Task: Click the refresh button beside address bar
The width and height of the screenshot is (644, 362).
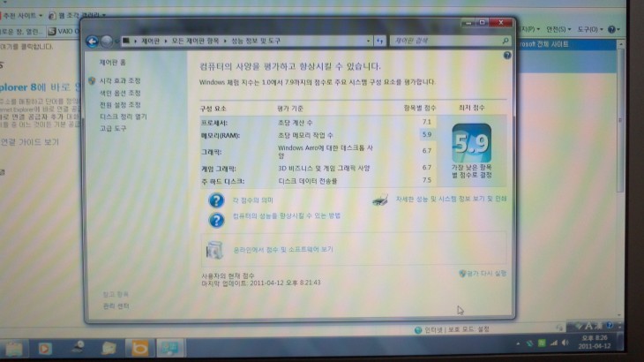Action: click(x=380, y=41)
